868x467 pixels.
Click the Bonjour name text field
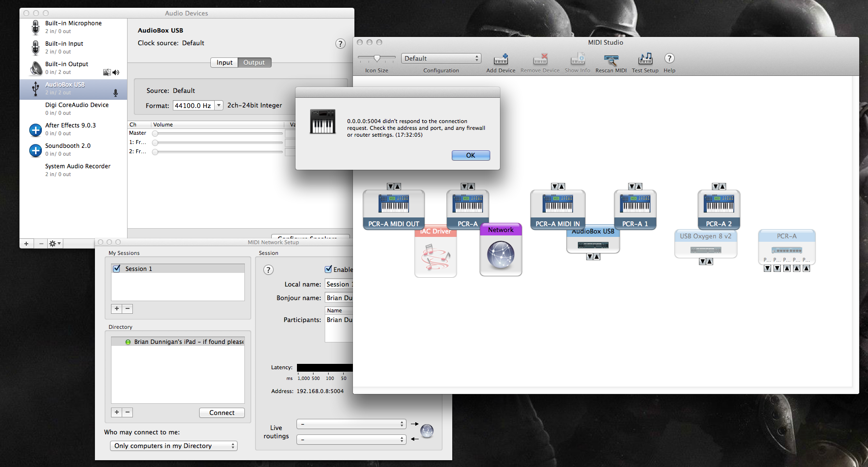coord(339,298)
